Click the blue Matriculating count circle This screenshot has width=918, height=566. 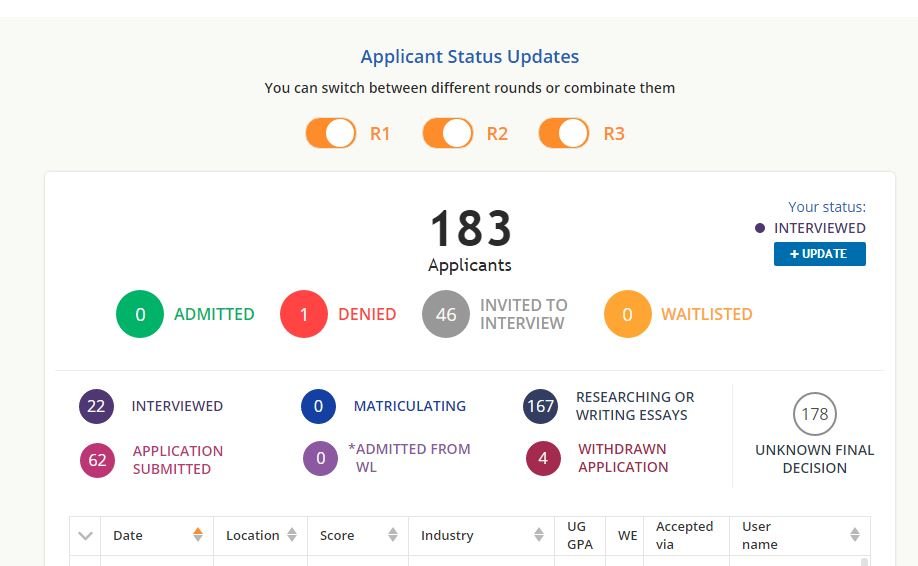click(x=318, y=406)
